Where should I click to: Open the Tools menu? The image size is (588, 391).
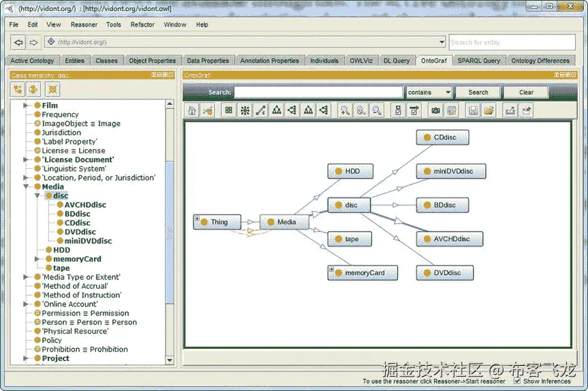114,25
